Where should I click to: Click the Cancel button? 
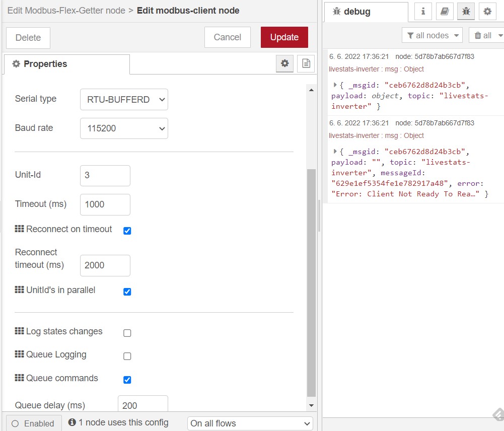pos(227,37)
